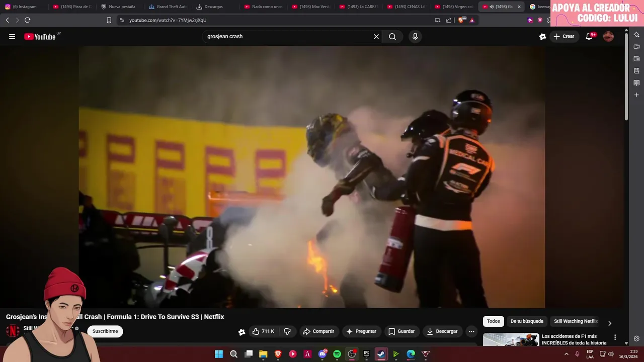Close the active Grosjean YouTube tab
Image resolution: width=644 pixels, height=362 pixels.
pos(519,7)
